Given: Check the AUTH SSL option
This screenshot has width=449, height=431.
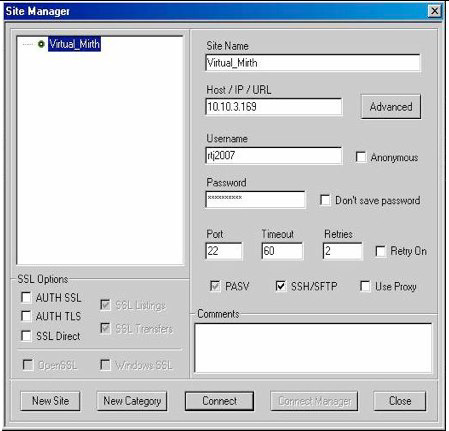Looking at the screenshot, I should pos(26,297).
